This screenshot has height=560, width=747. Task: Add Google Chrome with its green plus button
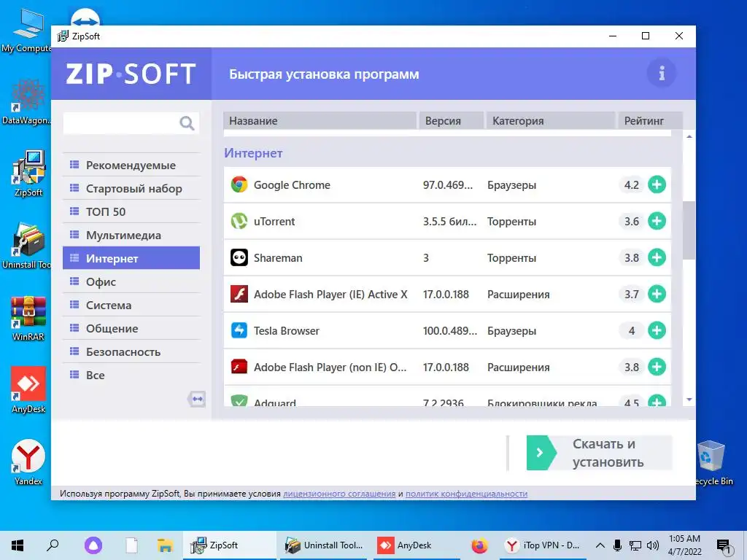(x=657, y=184)
